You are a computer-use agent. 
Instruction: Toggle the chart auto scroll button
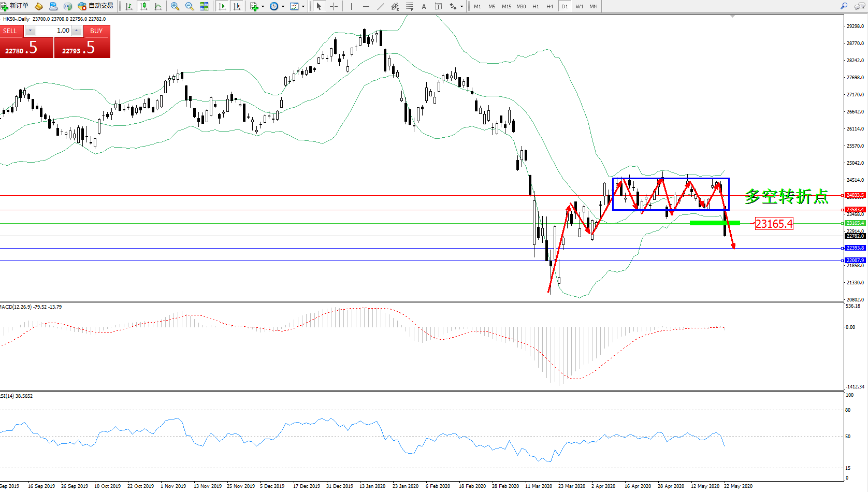222,6
